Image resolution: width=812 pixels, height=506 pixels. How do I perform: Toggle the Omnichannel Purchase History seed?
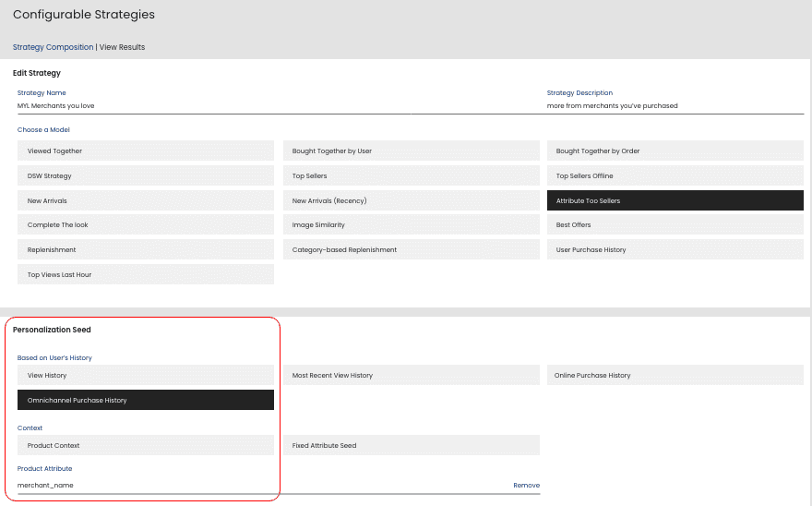146,401
